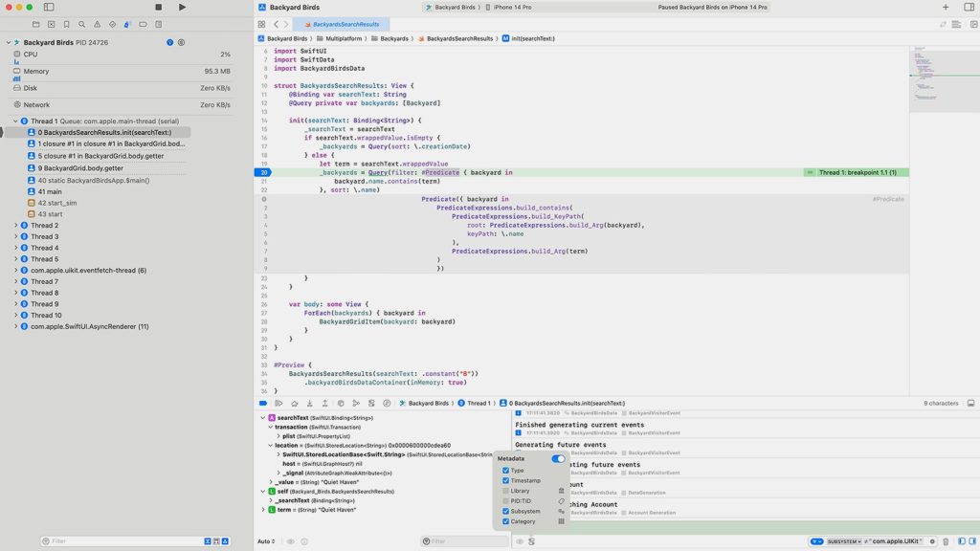The height and width of the screenshot is (551, 980).
Task: Uncheck the Timestamp metadata option
Action: [x=505, y=479]
